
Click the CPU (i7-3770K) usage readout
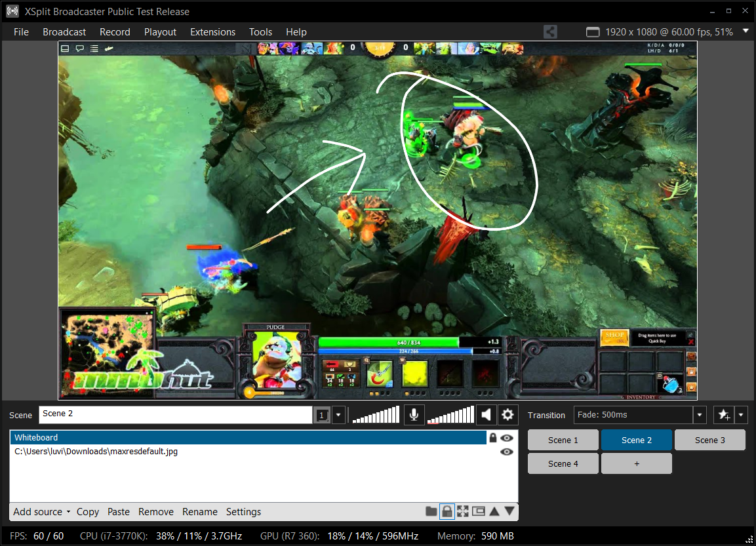[x=161, y=536]
